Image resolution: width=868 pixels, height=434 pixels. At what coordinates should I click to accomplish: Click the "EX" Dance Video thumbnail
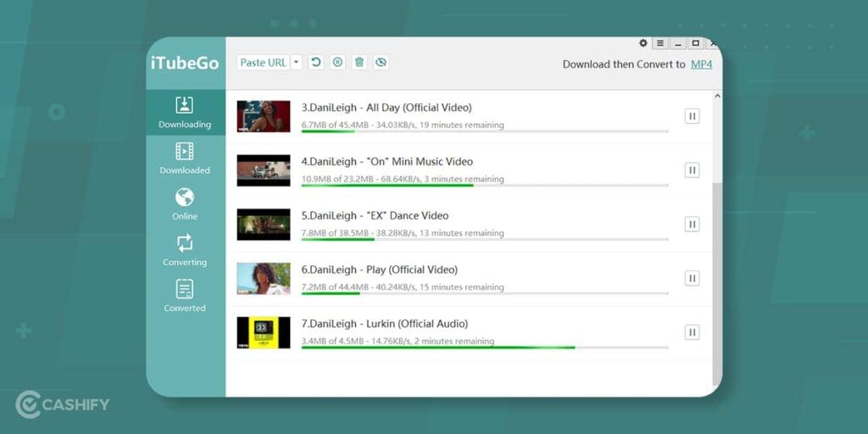(x=264, y=224)
